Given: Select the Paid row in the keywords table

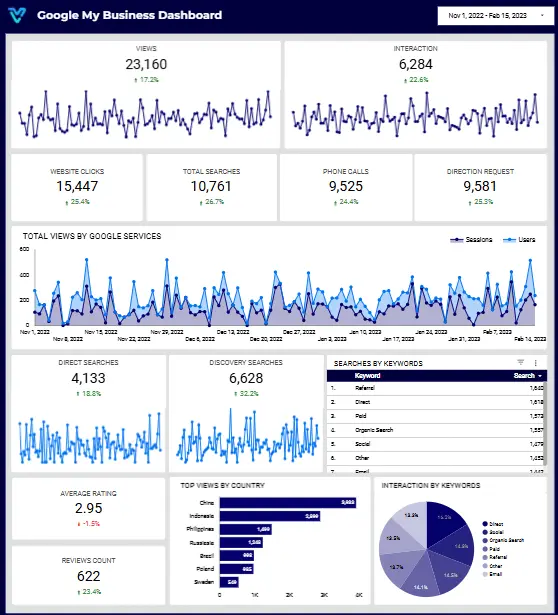Looking at the screenshot, I should tap(435, 416).
